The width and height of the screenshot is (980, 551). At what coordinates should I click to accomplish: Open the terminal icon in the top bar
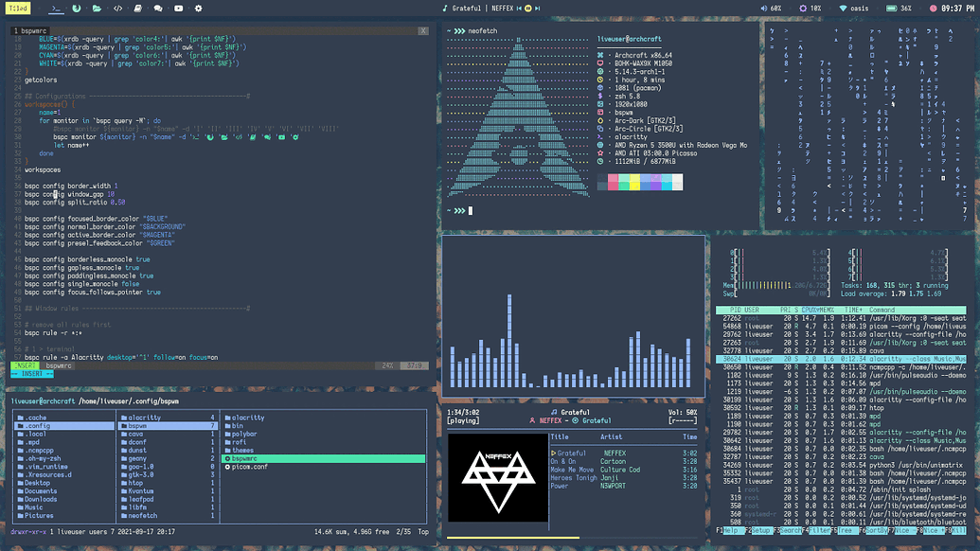[57, 9]
